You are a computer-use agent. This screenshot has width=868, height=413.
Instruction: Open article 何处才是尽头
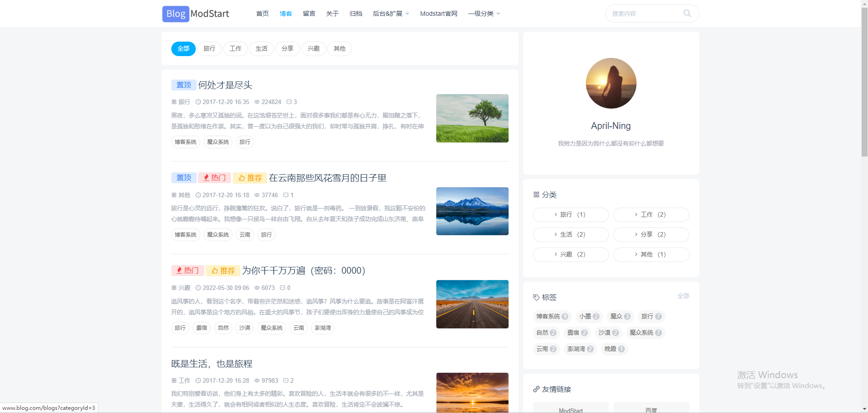pos(225,85)
